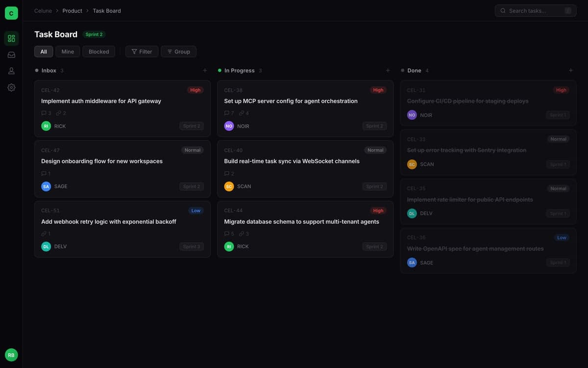Open the Filter dropdown
This screenshot has width=588, height=368.
click(x=142, y=51)
